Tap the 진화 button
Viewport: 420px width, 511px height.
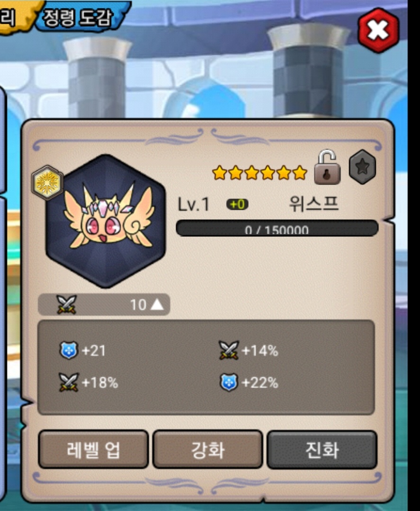pyautogui.click(x=322, y=449)
